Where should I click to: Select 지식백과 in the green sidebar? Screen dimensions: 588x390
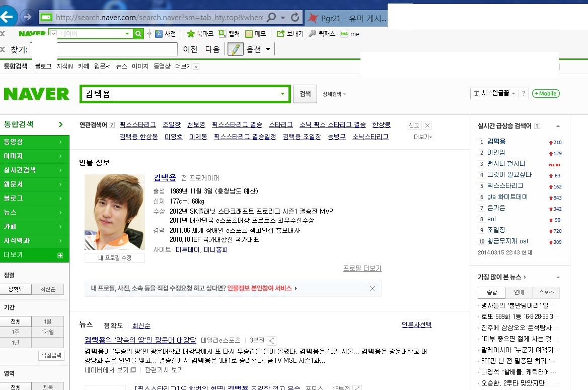[x=35, y=241]
